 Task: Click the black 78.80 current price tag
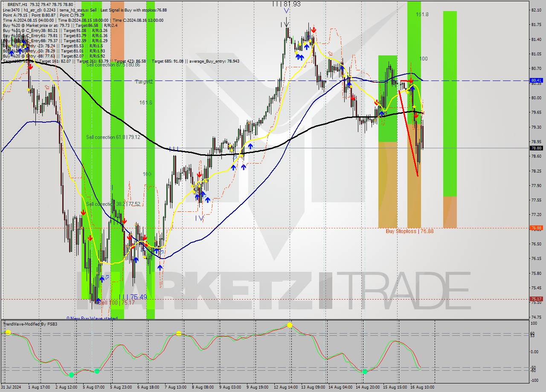[536, 148]
